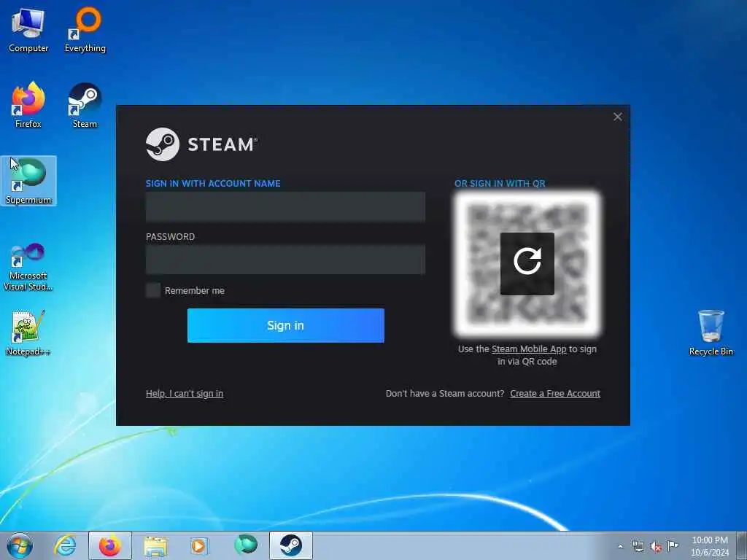
Task: Show hidden system tray icons
Action: click(620, 546)
